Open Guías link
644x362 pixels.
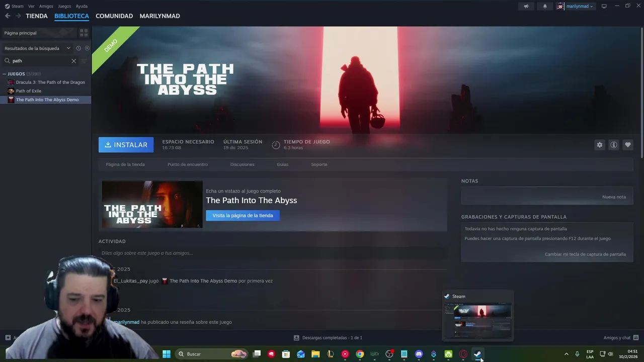pyautogui.click(x=283, y=164)
